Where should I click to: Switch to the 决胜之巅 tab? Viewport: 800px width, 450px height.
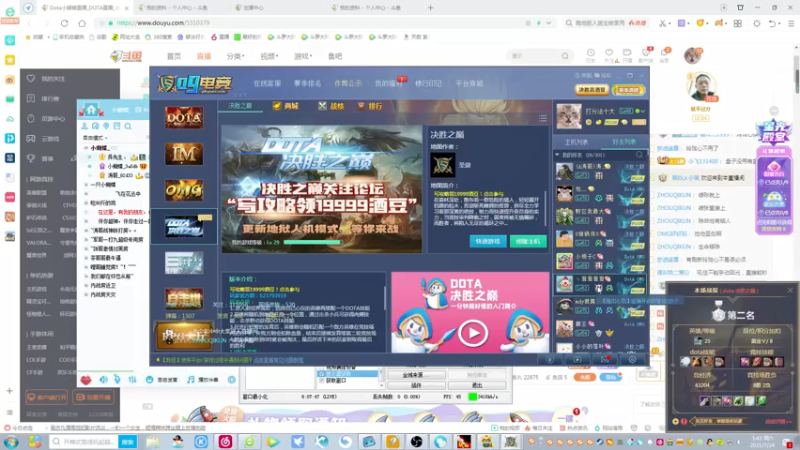pyautogui.click(x=240, y=106)
